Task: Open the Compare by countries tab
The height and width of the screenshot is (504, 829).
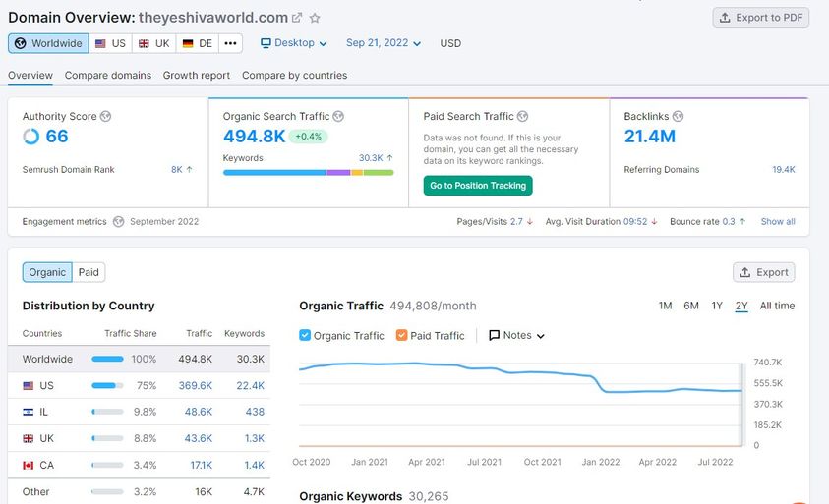Action: [294, 75]
